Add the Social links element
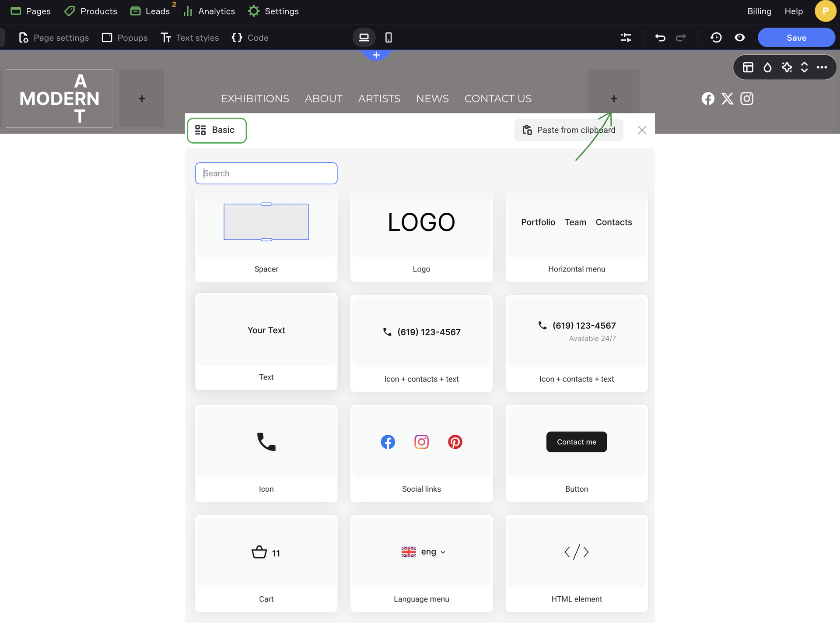 [x=421, y=453]
